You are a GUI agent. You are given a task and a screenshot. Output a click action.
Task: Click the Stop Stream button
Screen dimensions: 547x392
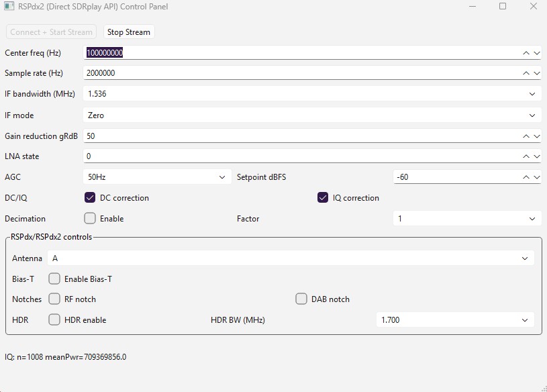point(129,32)
